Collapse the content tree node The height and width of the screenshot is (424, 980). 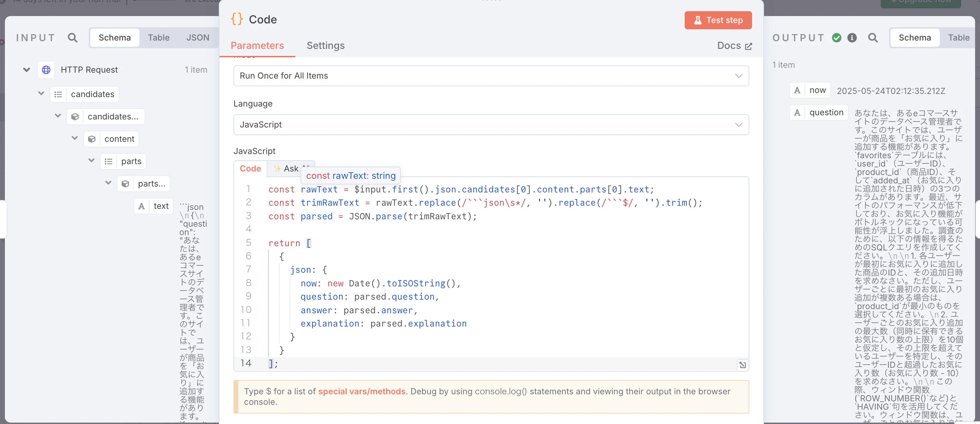(74, 138)
